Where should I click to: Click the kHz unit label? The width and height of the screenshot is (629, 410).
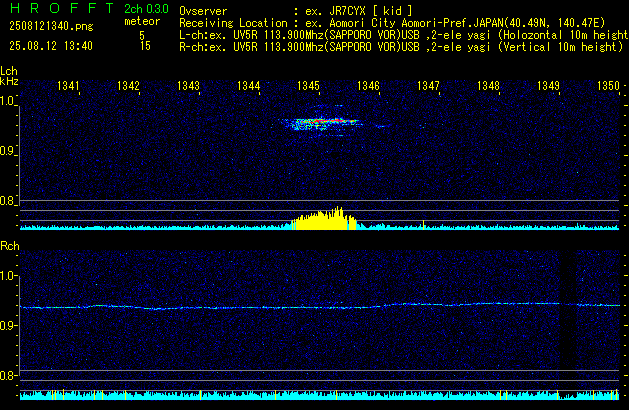tap(9, 81)
